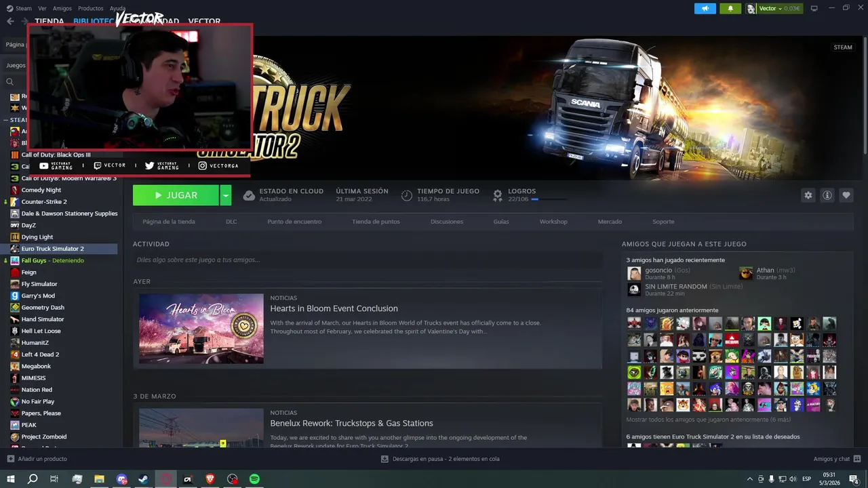The image size is (868, 488).
Task: Open File Explorer from the taskbar
Action: [x=99, y=479]
